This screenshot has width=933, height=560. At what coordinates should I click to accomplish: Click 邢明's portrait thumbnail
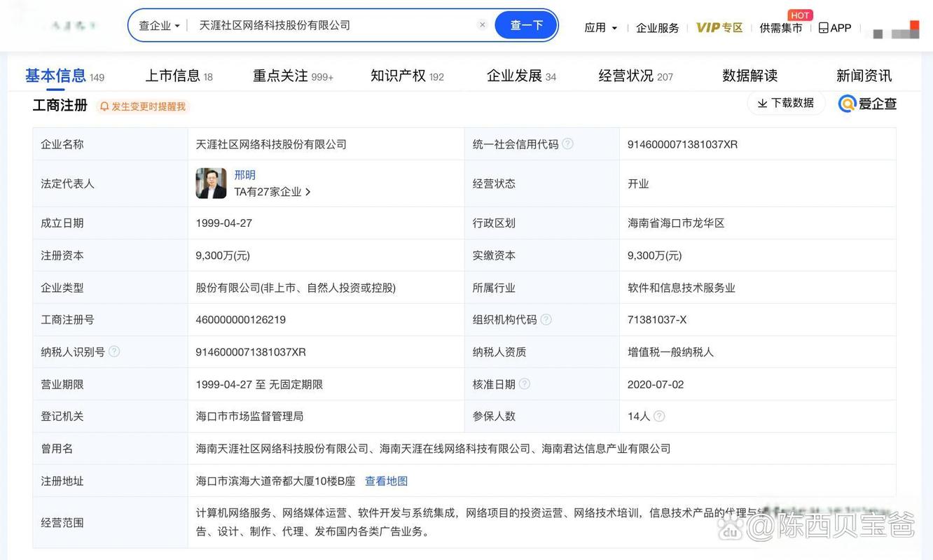tap(211, 183)
